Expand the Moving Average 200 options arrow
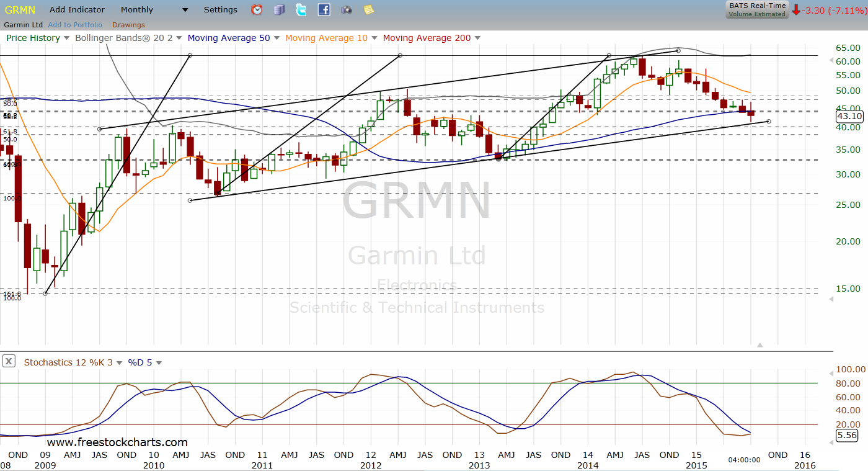868x471 pixels. coord(477,38)
